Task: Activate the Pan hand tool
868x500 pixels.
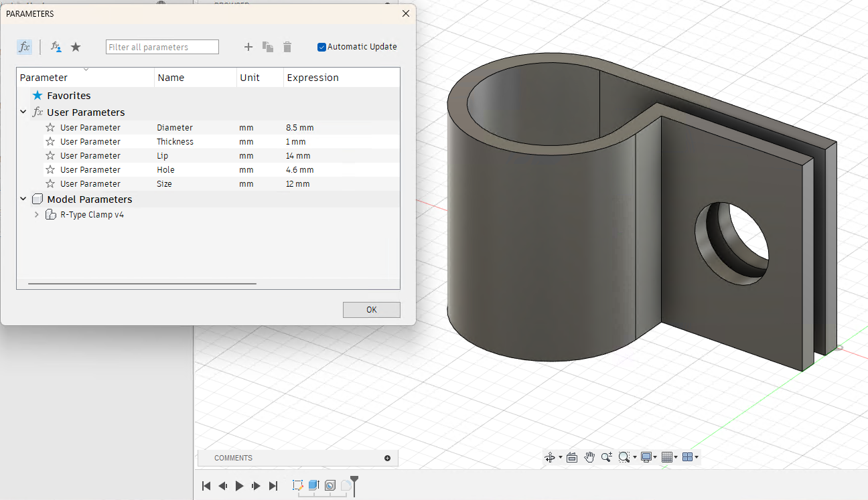Action: point(589,457)
